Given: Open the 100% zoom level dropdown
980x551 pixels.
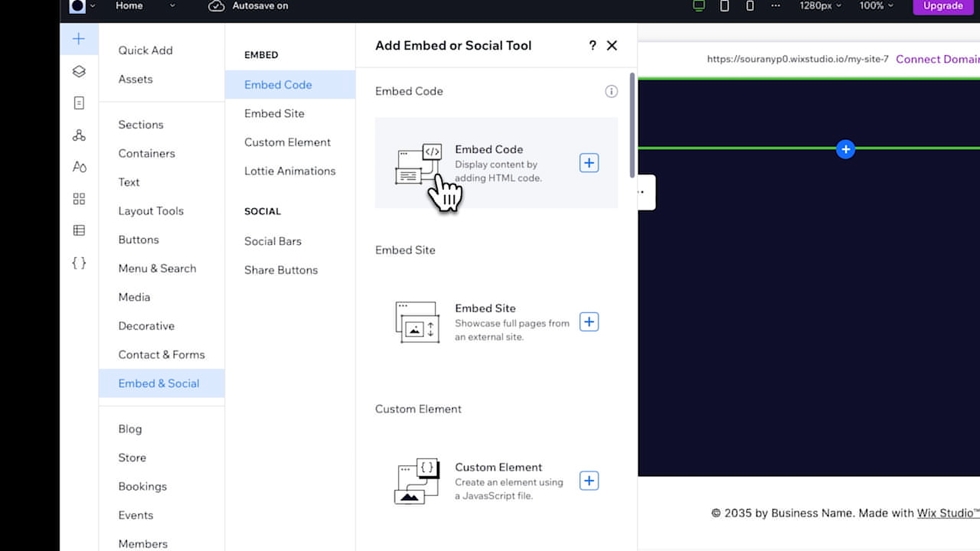Looking at the screenshot, I should (x=876, y=6).
